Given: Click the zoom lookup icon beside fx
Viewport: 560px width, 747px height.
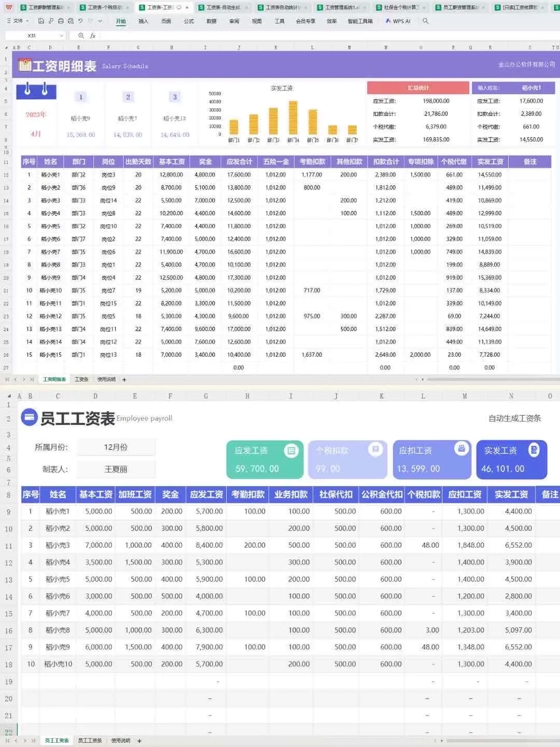Looking at the screenshot, I should [x=81, y=36].
